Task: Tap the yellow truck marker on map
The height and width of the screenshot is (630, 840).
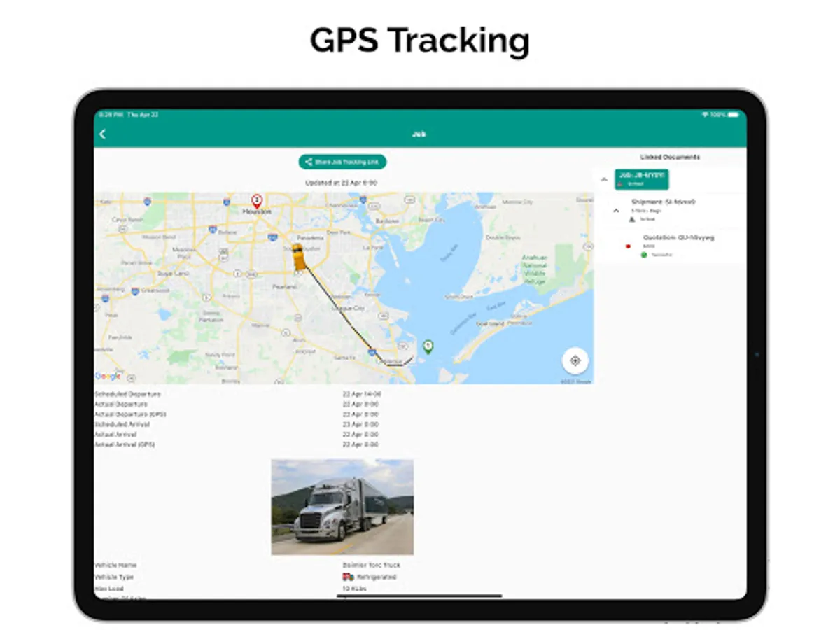Action: click(299, 256)
